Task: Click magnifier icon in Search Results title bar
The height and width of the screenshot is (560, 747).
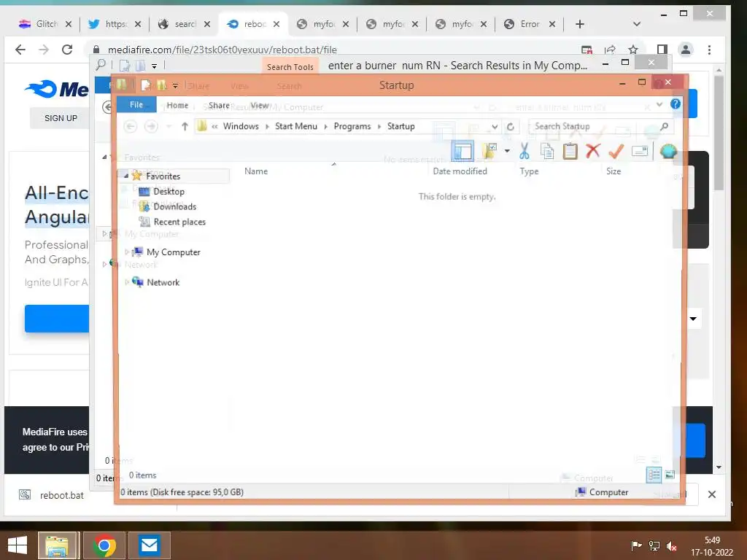Action: (101, 65)
